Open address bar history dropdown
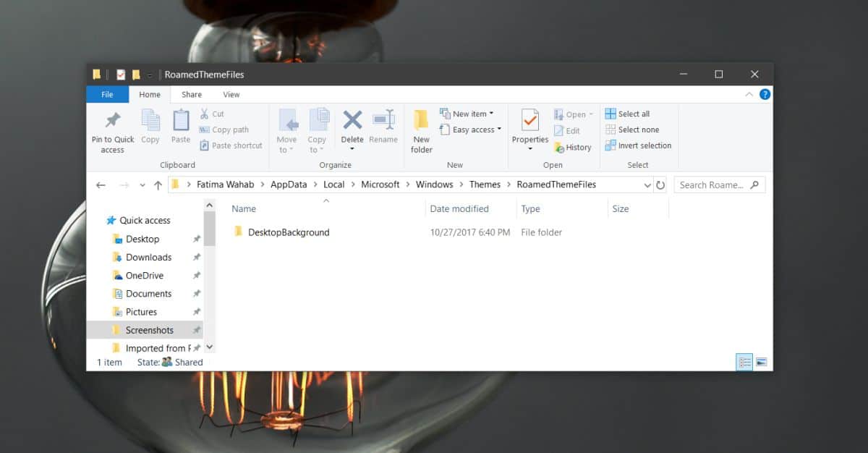 (x=647, y=185)
